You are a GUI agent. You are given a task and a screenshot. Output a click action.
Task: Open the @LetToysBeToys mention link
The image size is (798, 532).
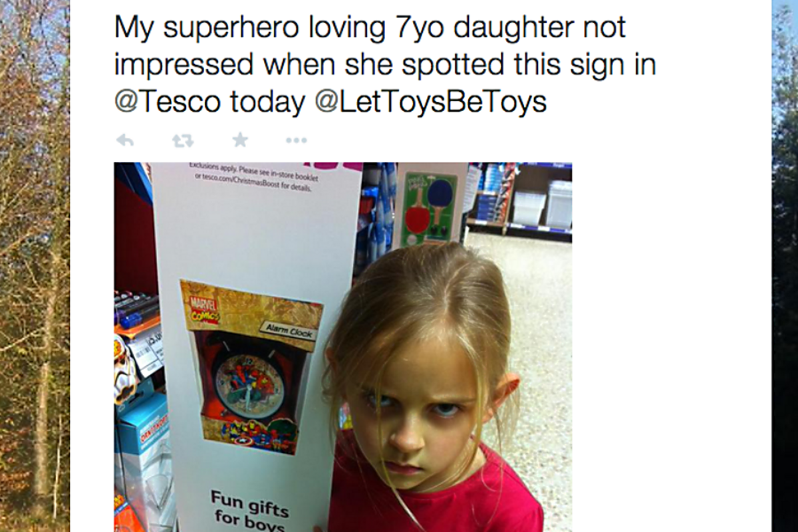click(430, 102)
